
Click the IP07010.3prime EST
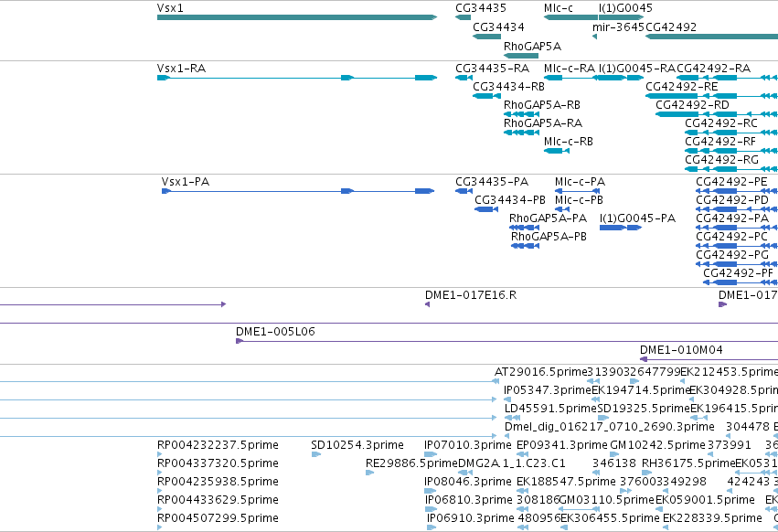tap(431, 454)
